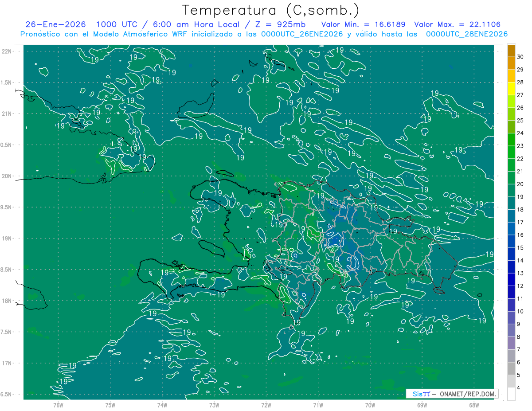The height and width of the screenshot is (411, 532).
Task: Click the "14" value on the color scale
Action: point(520,260)
